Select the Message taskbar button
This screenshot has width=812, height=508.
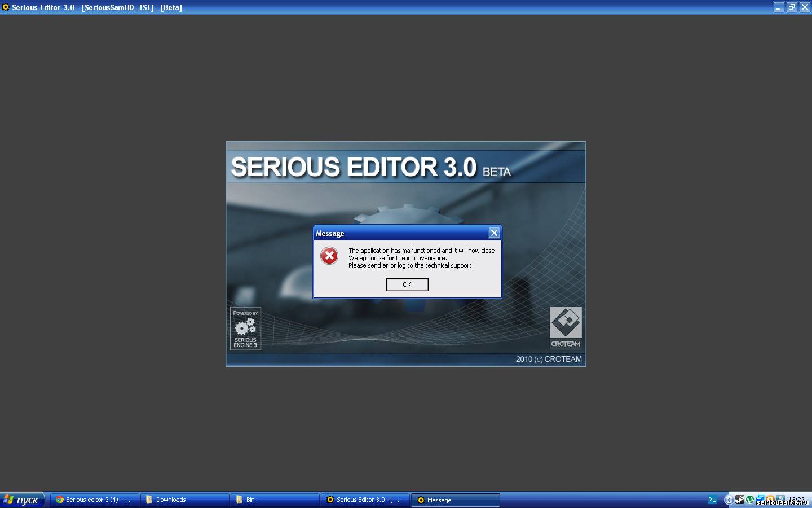(455, 500)
